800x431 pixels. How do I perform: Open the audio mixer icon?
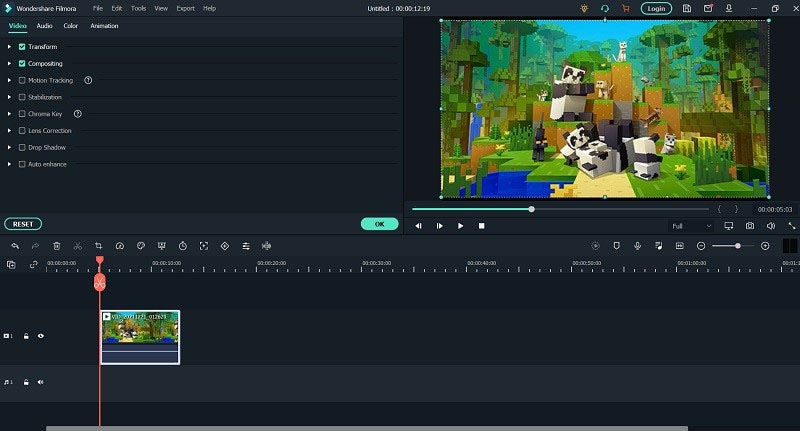(659, 246)
